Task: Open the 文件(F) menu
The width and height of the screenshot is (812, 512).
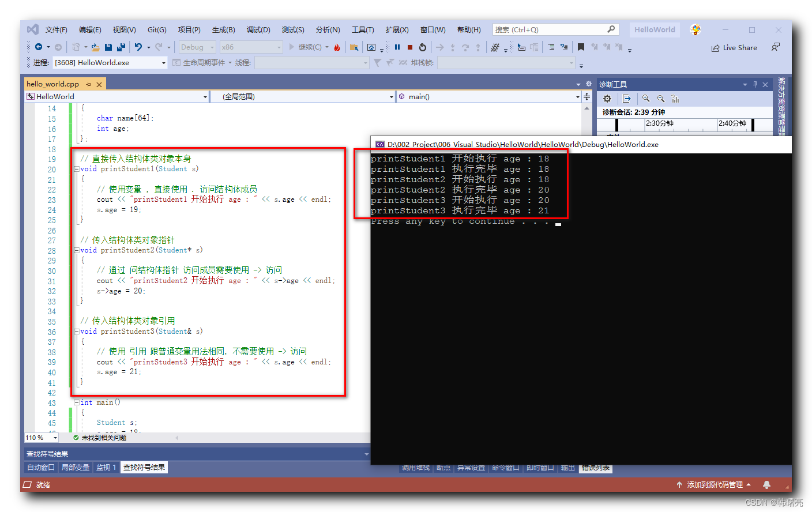Action: pos(57,29)
